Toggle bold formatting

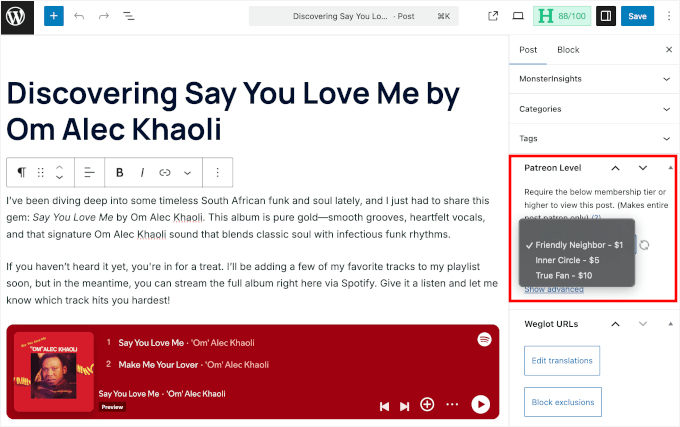coord(120,173)
